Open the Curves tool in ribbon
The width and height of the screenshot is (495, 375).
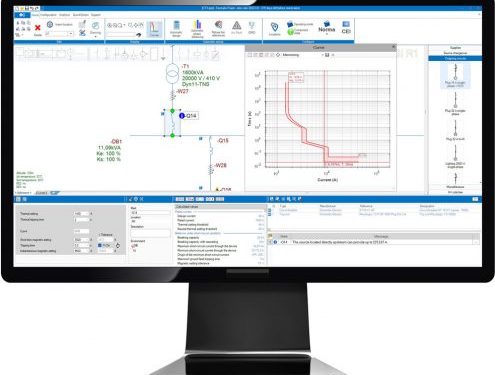coord(154,29)
